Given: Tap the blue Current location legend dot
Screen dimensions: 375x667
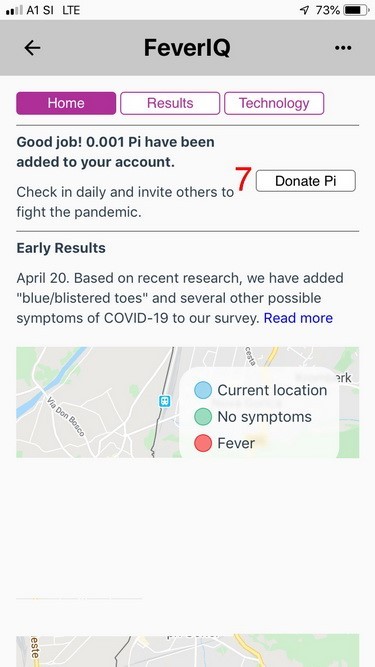Looking at the screenshot, I should click(x=203, y=390).
